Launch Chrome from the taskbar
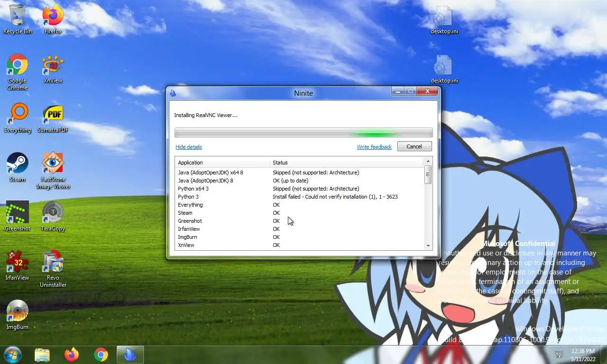The width and height of the screenshot is (607, 364). (x=101, y=355)
